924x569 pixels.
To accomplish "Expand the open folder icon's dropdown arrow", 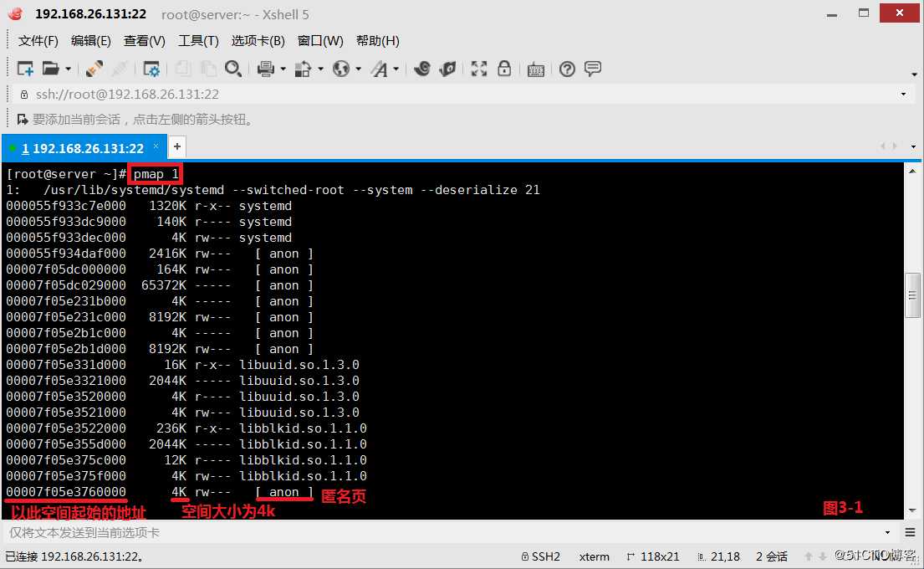I will pyautogui.click(x=69, y=69).
